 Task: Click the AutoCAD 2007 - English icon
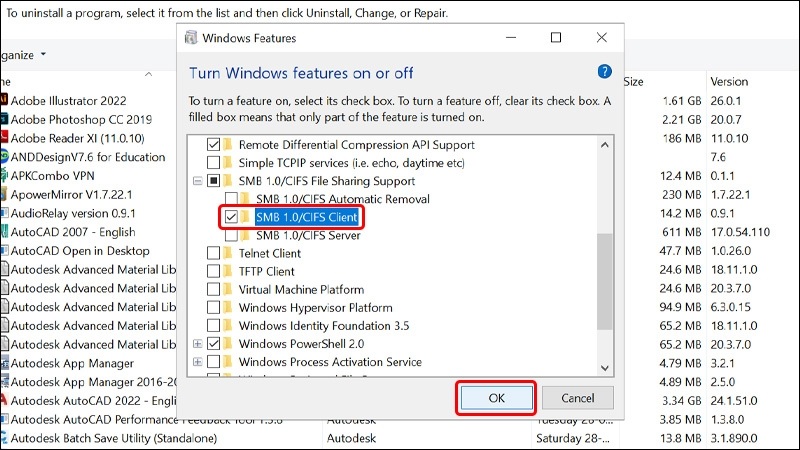3,231
